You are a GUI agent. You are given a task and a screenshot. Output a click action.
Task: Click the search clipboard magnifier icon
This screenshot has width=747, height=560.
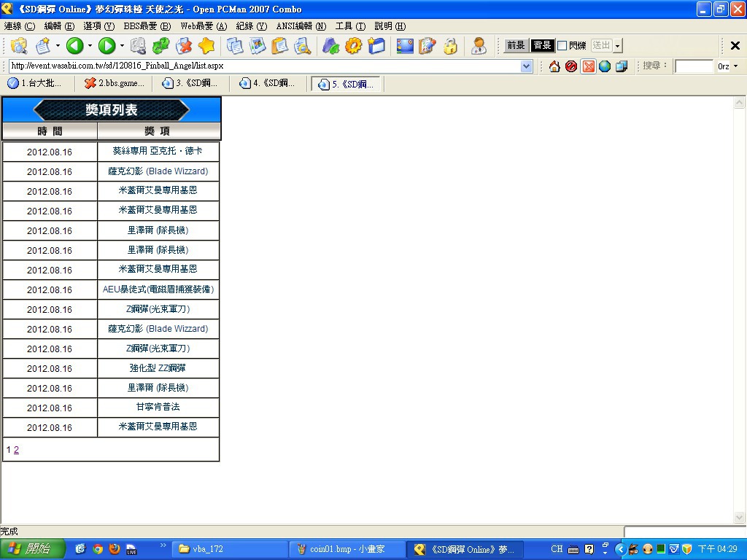(303, 46)
